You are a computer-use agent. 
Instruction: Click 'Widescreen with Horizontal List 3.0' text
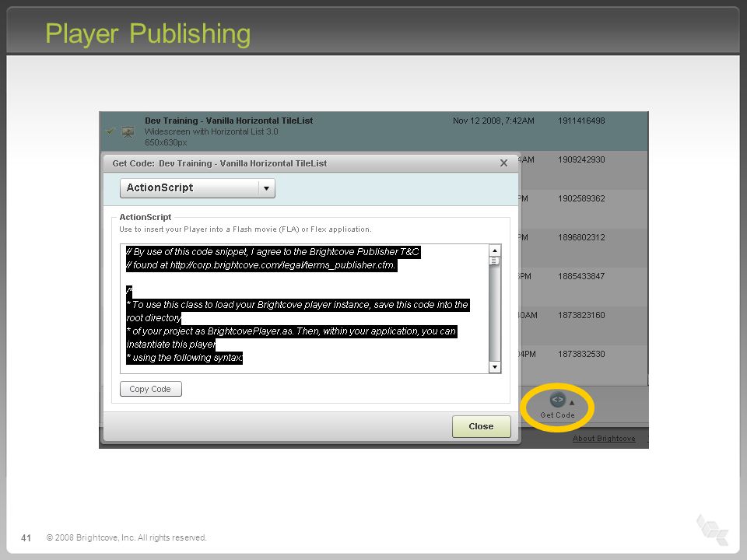[x=211, y=132]
